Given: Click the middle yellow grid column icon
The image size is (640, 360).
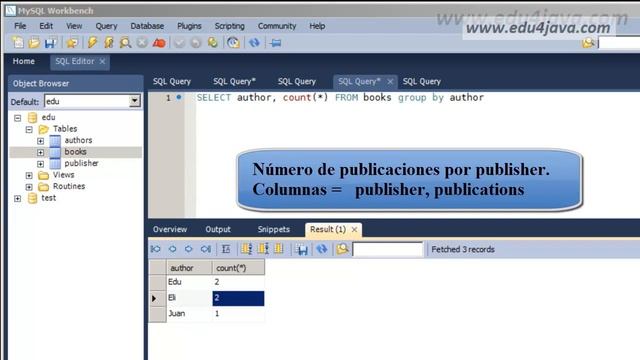Looking at the screenshot, I should 263,249.
